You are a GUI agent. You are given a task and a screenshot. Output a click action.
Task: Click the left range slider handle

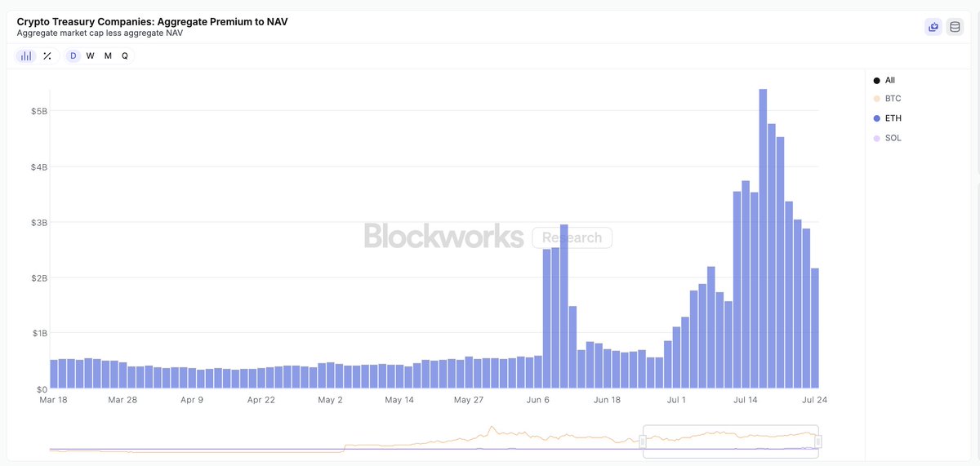click(643, 442)
